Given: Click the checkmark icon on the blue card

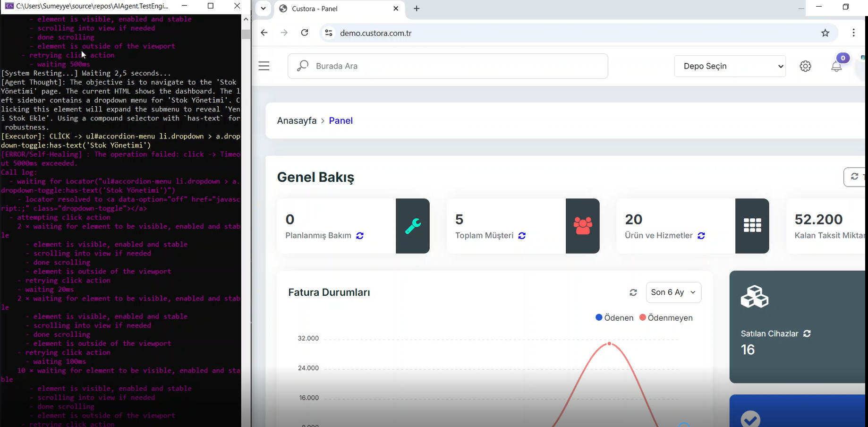Looking at the screenshot, I should click(750, 419).
